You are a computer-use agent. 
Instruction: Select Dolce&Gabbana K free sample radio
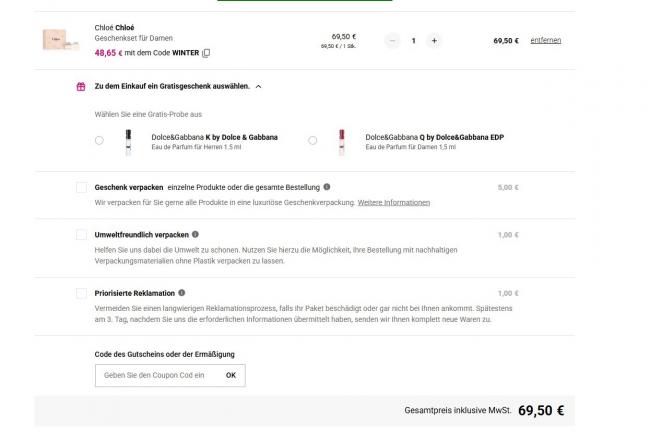(99, 141)
